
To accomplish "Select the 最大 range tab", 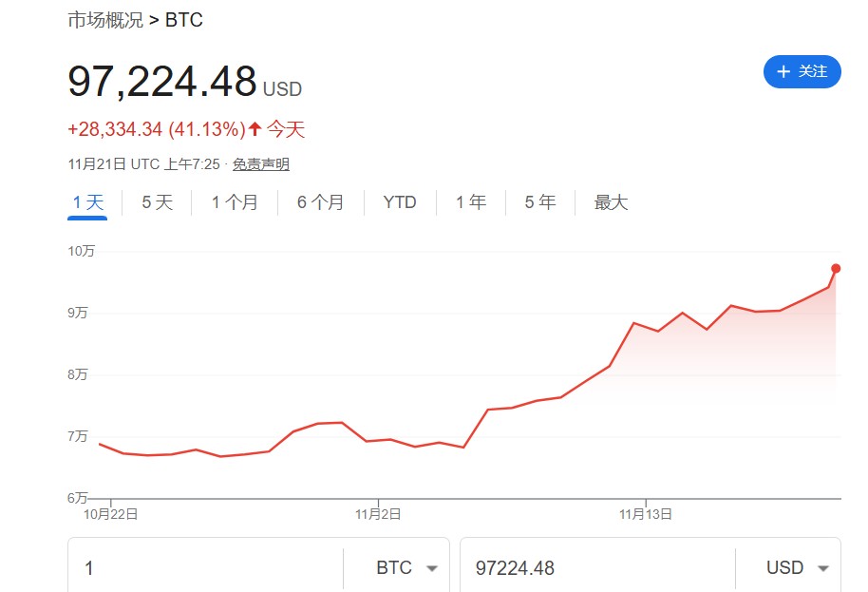I will pyautogui.click(x=612, y=202).
